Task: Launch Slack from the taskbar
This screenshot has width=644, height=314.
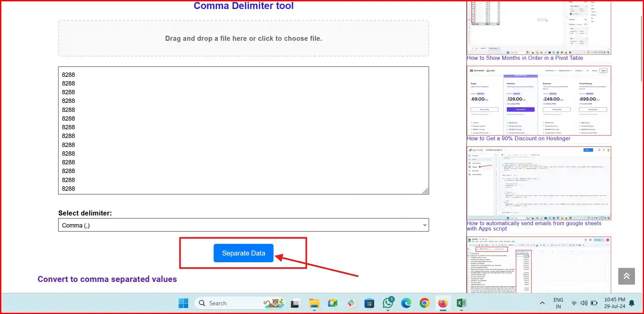Action: click(351, 303)
